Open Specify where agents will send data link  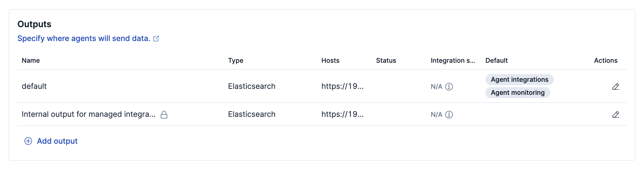(84, 38)
